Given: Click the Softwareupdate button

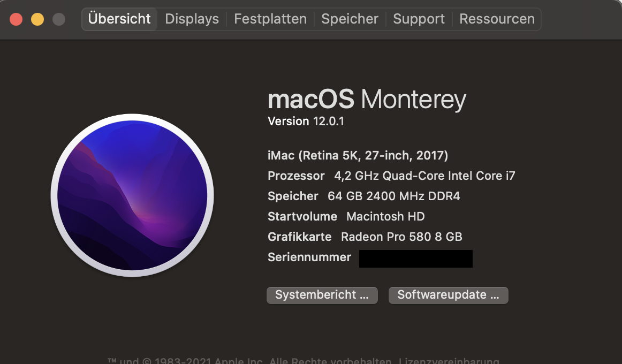Looking at the screenshot, I should click(448, 295).
